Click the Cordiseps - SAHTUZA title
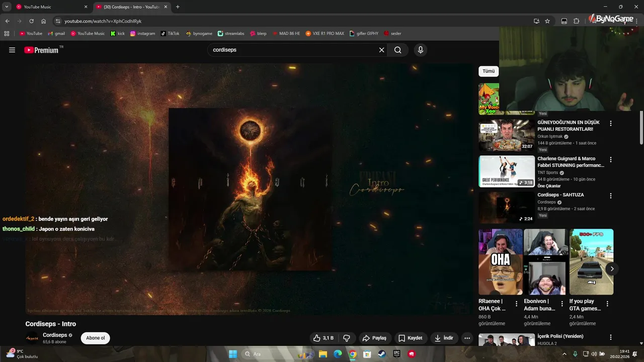This screenshot has height=362, width=644. 560,195
